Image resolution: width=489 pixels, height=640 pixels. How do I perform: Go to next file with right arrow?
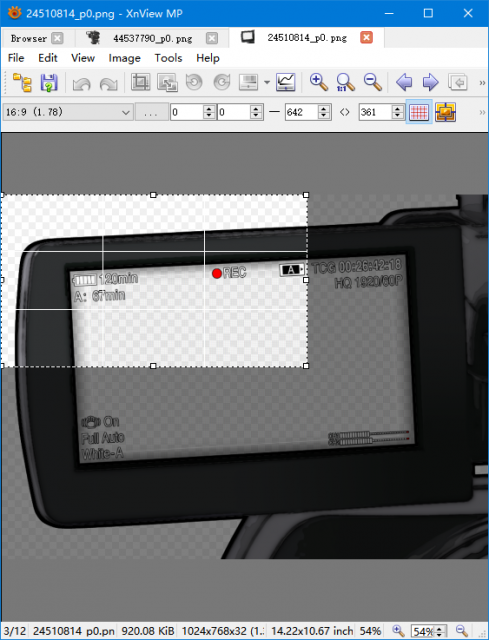pyautogui.click(x=431, y=82)
